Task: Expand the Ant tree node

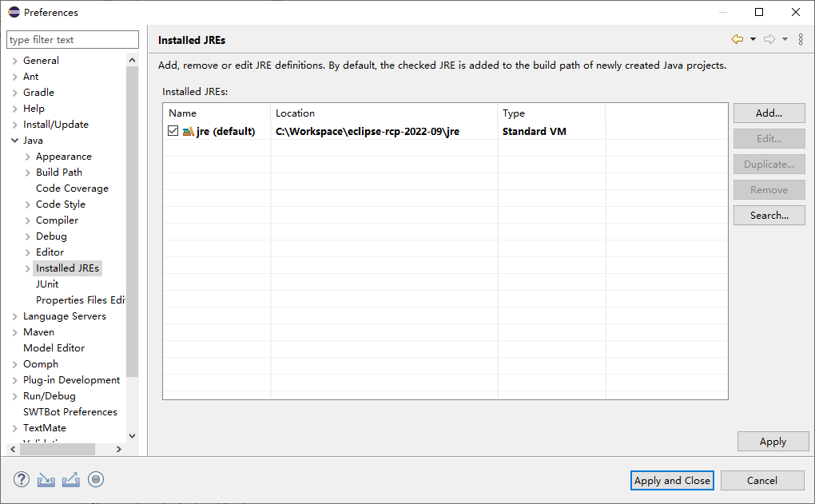Action: tap(14, 77)
